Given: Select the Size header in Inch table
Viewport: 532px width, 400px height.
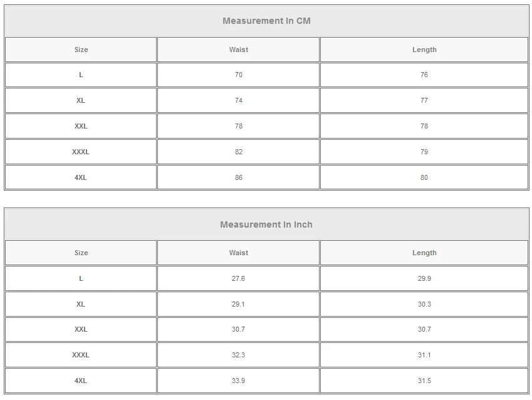Looking at the screenshot, I should coord(81,253).
